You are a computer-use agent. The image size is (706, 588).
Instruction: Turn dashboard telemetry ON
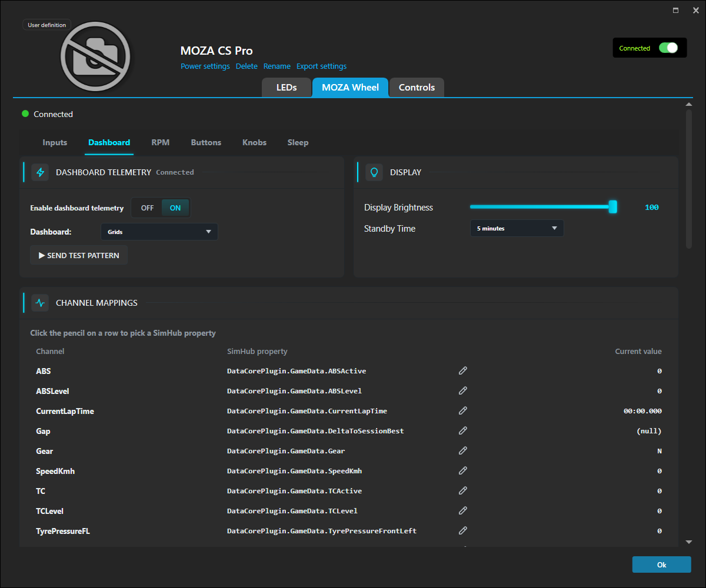click(175, 208)
